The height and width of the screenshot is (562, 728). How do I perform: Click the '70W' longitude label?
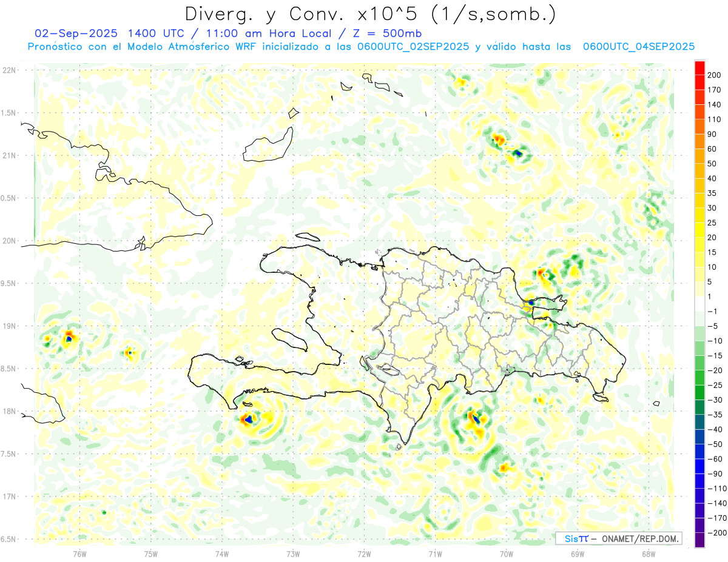coord(507,553)
